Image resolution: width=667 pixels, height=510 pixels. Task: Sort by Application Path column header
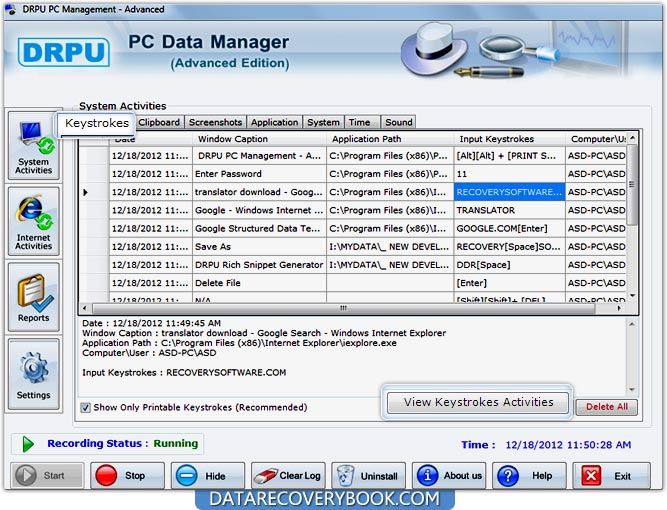(x=390, y=139)
